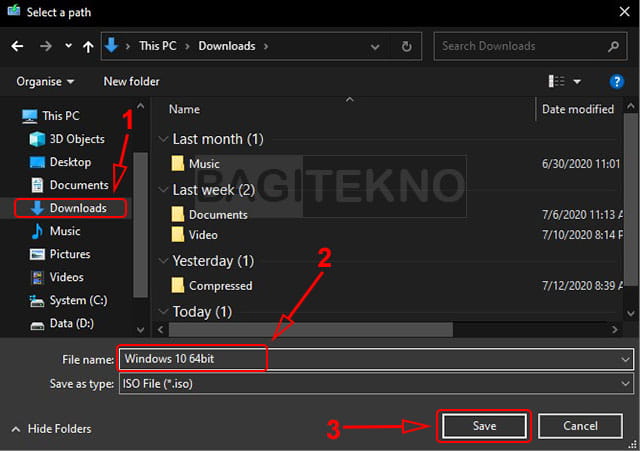Select Downloads in the address breadcrumb
Screen dimensions: 640x451
[x=227, y=46]
